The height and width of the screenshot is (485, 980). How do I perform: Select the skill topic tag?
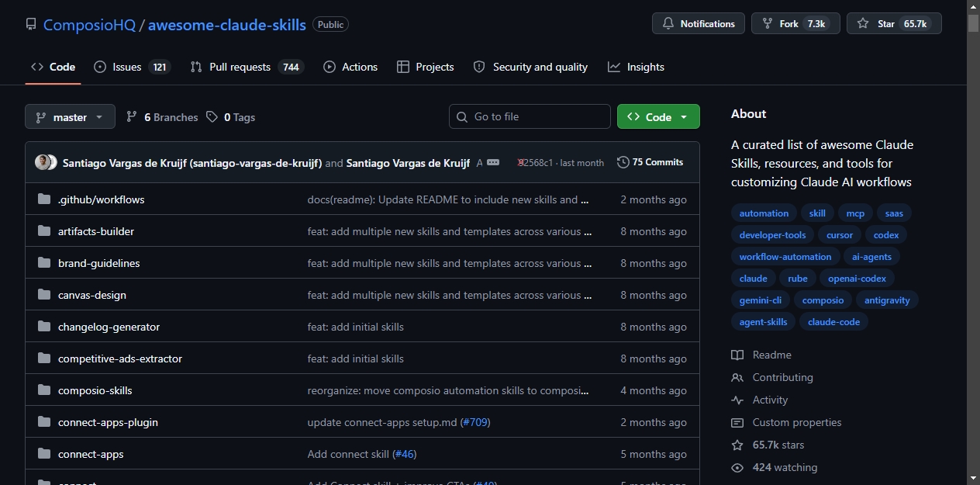tap(817, 213)
